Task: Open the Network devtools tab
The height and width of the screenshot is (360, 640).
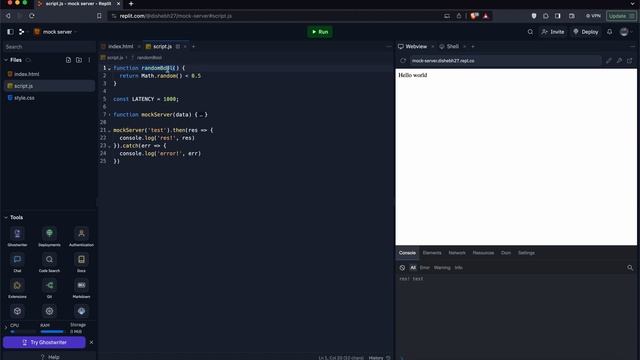Action: 457,253
